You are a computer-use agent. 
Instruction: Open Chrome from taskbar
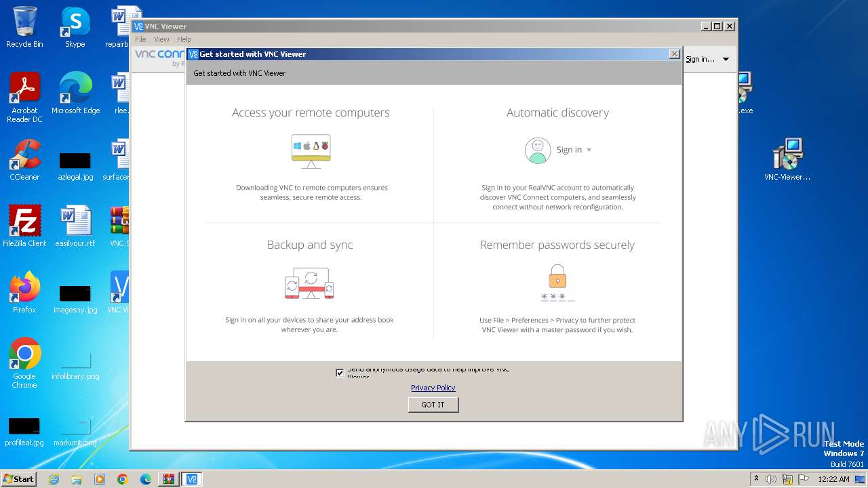122,479
